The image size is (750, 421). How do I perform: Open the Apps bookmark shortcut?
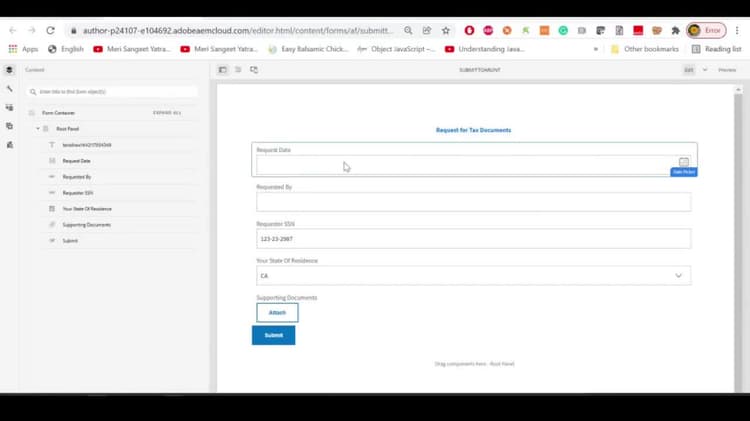23,49
